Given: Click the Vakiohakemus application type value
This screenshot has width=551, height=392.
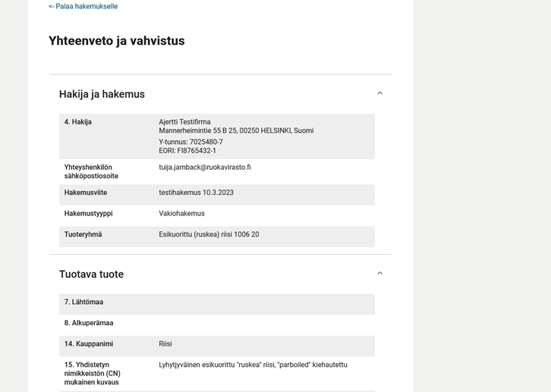Looking at the screenshot, I should coord(181,214).
